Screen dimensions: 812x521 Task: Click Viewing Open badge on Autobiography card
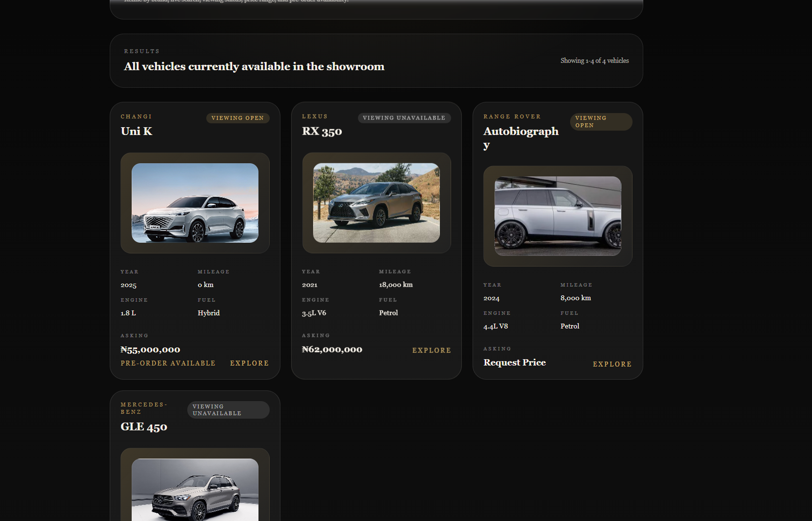tap(601, 122)
